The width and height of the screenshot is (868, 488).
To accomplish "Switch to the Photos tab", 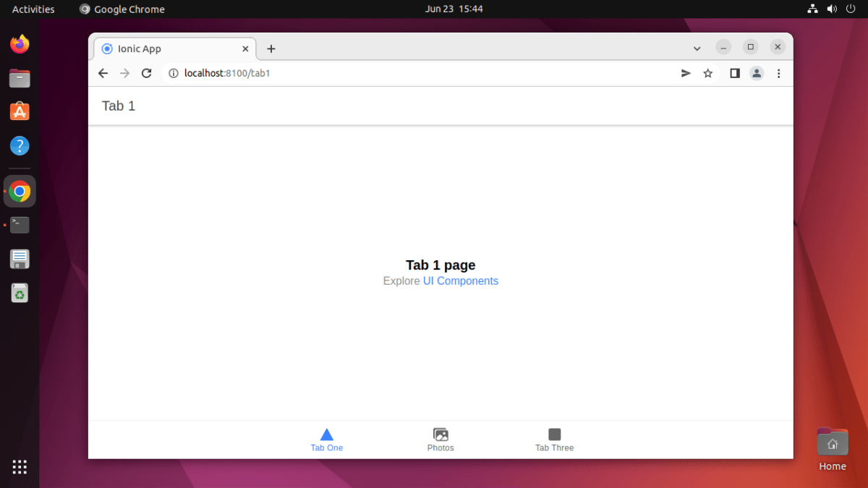I will 441,439.
